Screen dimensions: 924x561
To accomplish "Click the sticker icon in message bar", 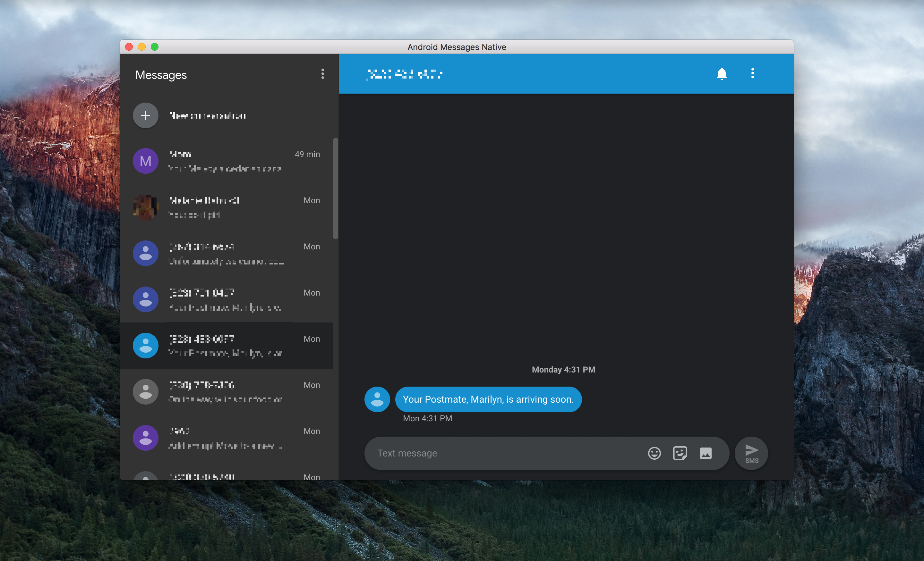I will pos(680,453).
